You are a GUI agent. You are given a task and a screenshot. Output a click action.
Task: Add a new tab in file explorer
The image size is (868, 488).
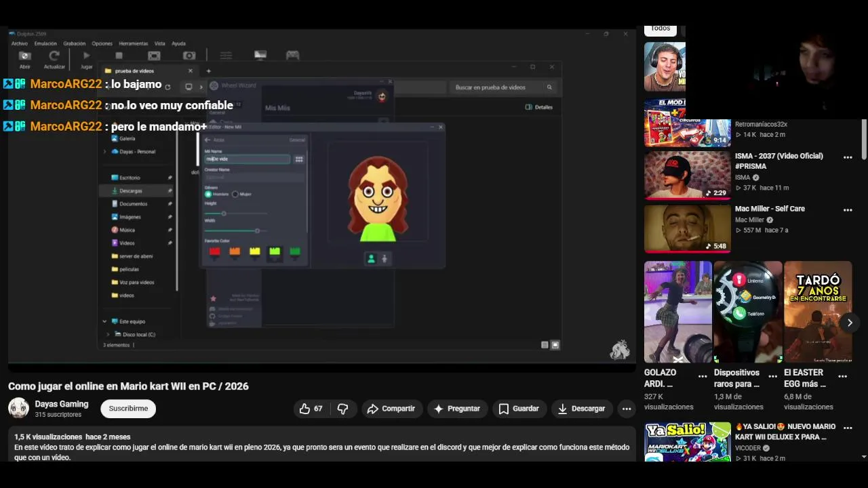click(x=208, y=70)
